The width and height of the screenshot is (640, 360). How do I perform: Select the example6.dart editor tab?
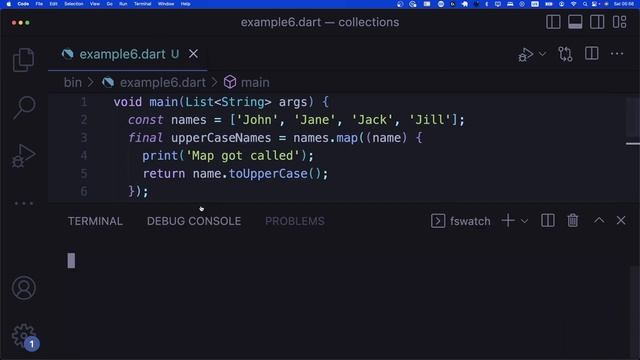128,54
